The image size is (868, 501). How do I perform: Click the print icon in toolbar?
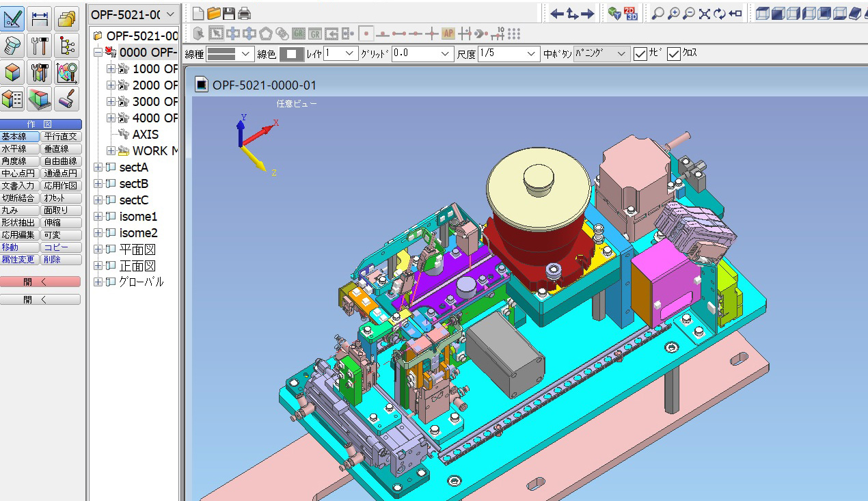(244, 13)
